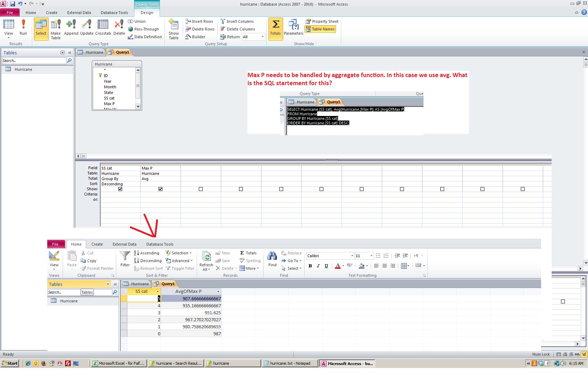Select Hurricane table in navigation pane

37,69
